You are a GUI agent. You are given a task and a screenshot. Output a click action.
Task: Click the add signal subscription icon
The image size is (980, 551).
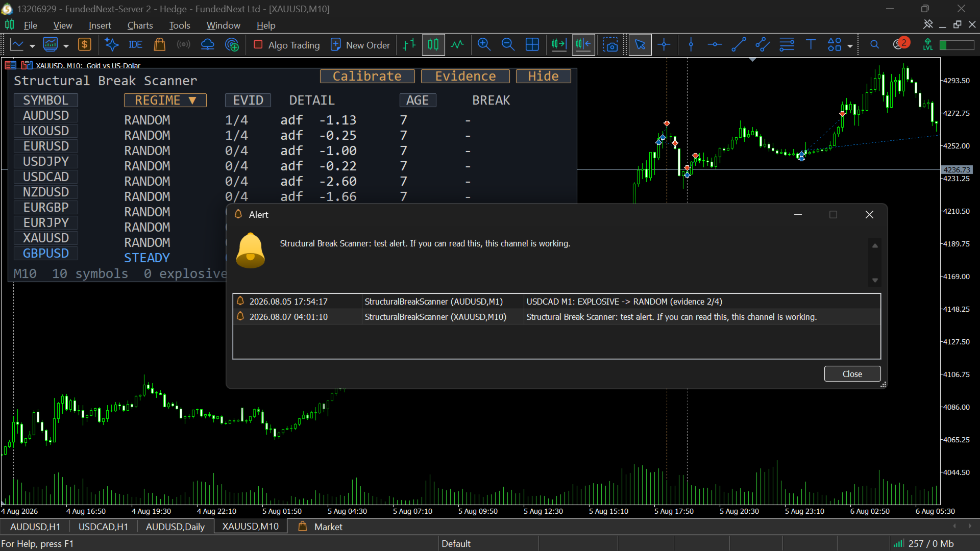coord(232,45)
